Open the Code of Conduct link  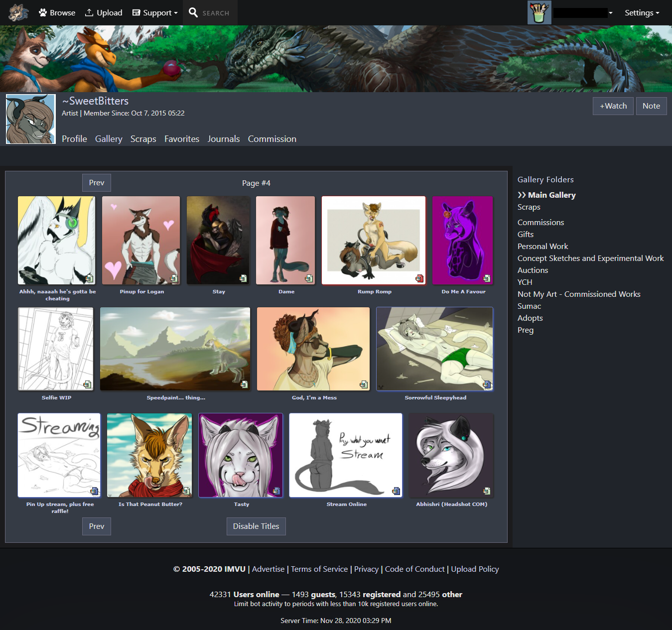tap(415, 569)
